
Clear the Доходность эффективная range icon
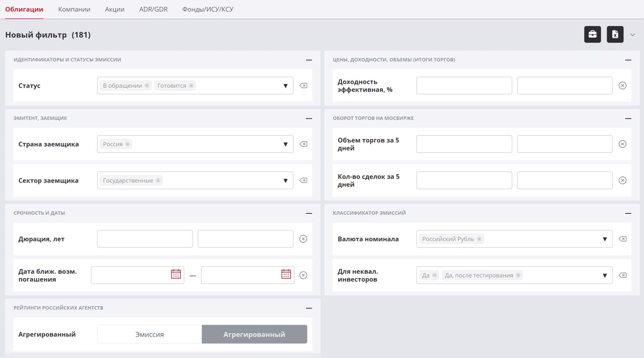pyautogui.click(x=622, y=86)
